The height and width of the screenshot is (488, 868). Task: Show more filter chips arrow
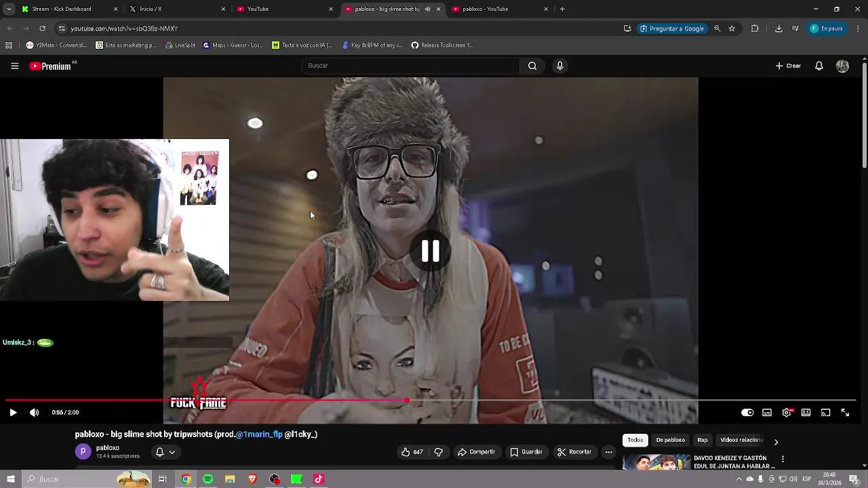click(x=776, y=442)
